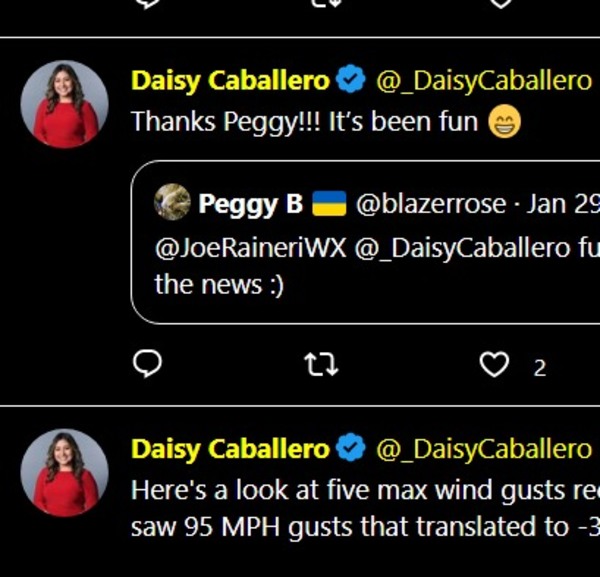The image size is (600, 577).
Task: Visit the @blazerrose handle
Action: point(431,204)
